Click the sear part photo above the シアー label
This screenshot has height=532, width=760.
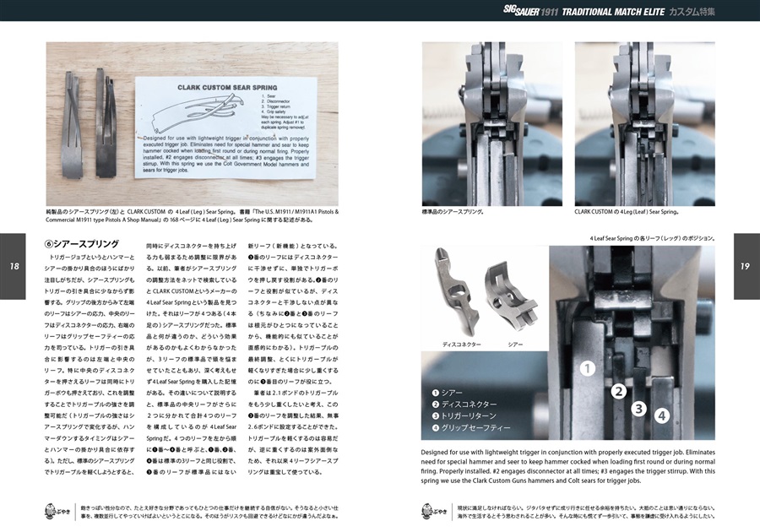[x=512, y=295]
